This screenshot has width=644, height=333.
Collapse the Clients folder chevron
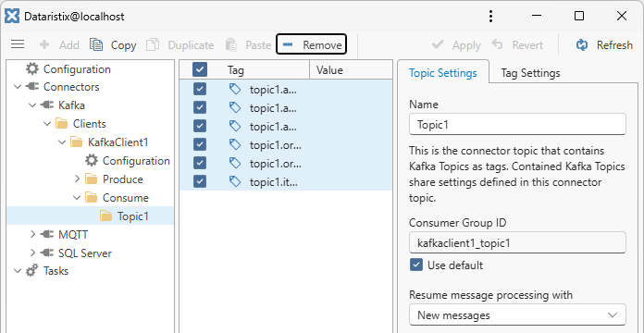(x=47, y=124)
